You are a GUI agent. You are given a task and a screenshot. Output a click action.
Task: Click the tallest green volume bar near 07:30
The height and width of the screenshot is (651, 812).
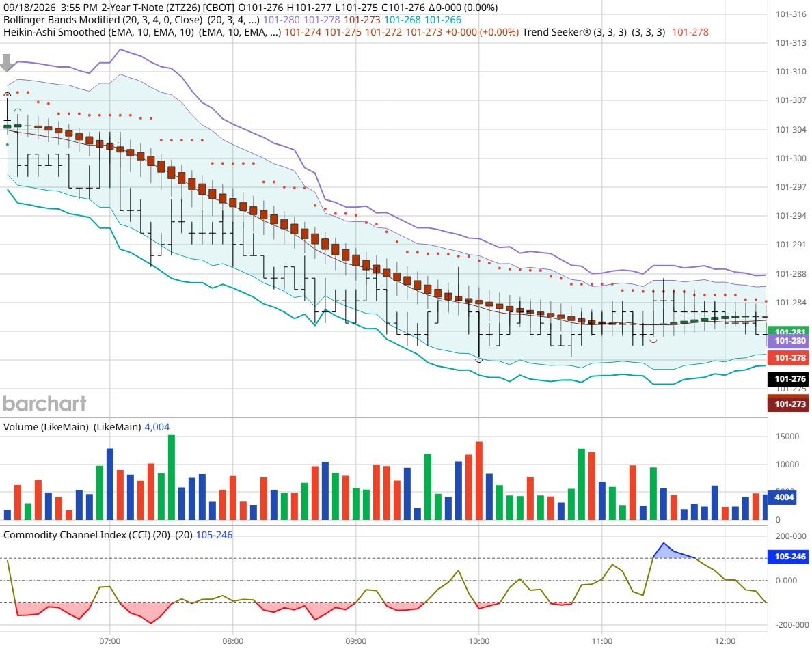(172, 477)
